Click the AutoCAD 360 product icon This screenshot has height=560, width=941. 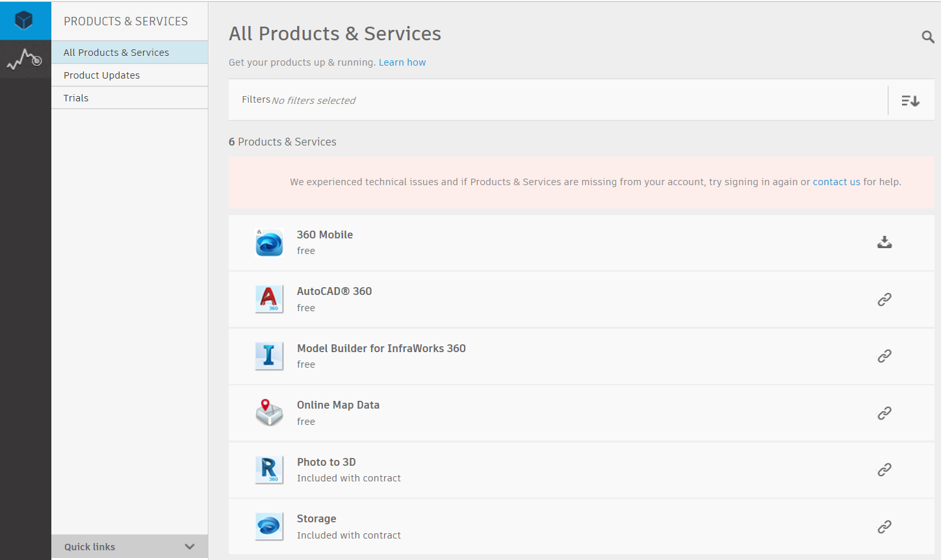click(x=269, y=299)
